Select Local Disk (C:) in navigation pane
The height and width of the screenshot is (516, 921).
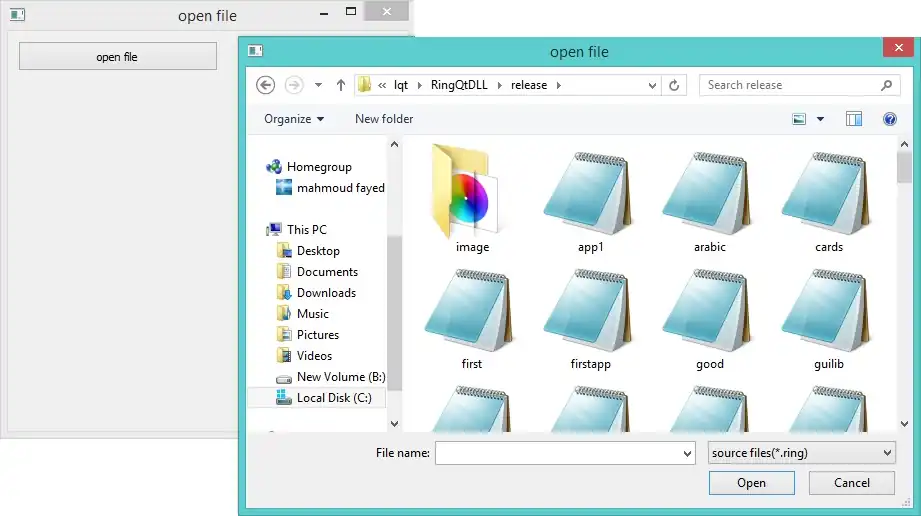click(x=333, y=397)
